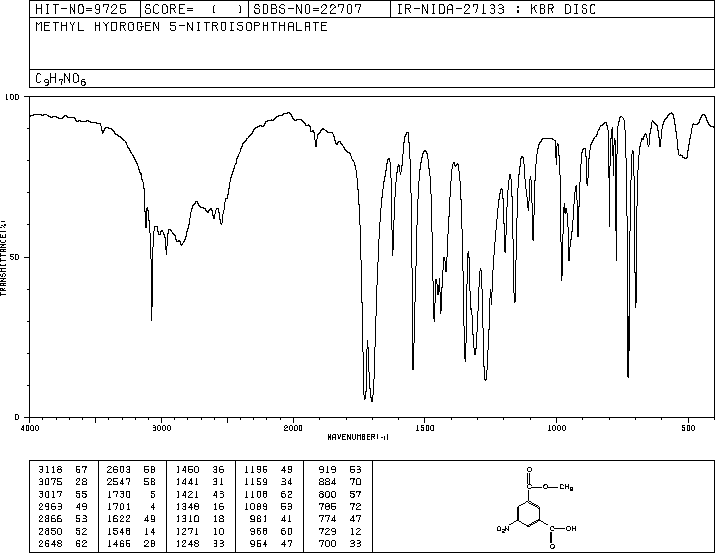Select the SCORE= ( ) header field
Image resolution: width=715 pixels, height=553 pixels.
194,9
